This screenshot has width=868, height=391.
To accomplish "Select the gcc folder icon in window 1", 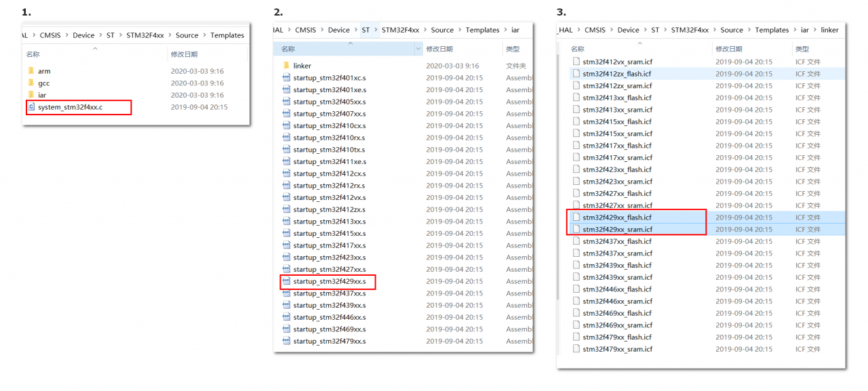I will (31, 83).
